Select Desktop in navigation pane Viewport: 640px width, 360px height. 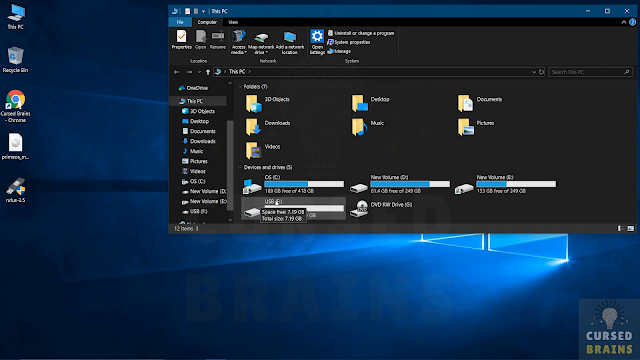pyautogui.click(x=199, y=121)
